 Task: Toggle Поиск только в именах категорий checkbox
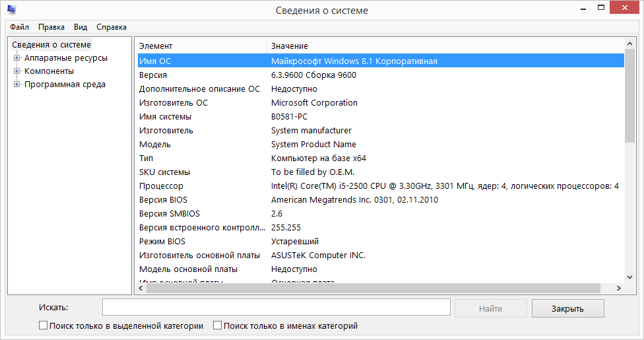[x=217, y=325]
